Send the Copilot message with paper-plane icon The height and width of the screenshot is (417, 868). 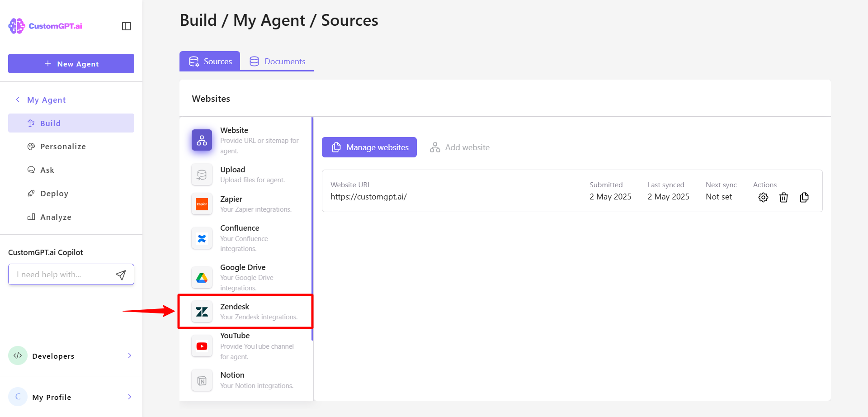[x=121, y=275]
